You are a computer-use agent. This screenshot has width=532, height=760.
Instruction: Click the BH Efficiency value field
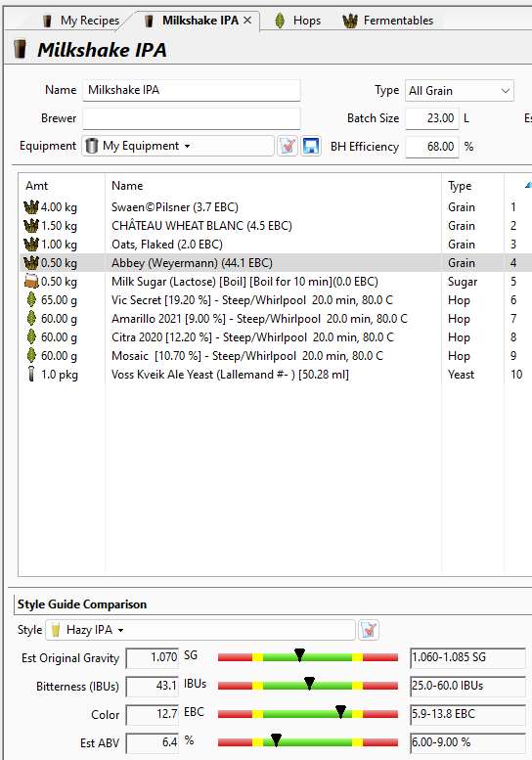pyautogui.click(x=431, y=147)
